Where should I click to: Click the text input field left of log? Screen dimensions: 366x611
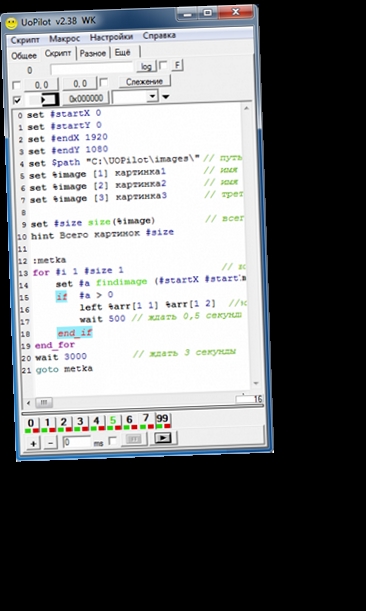click(x=92, y=68)
